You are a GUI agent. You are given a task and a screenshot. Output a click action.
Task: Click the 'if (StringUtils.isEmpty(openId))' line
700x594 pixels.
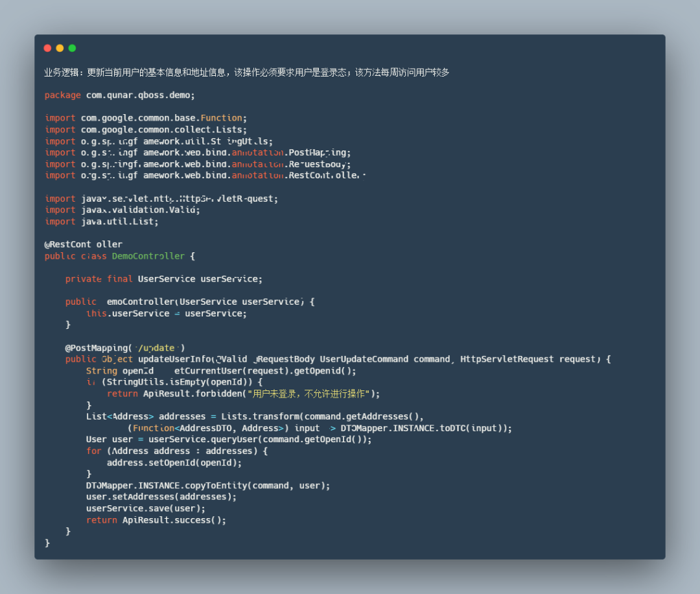(174, 383)
